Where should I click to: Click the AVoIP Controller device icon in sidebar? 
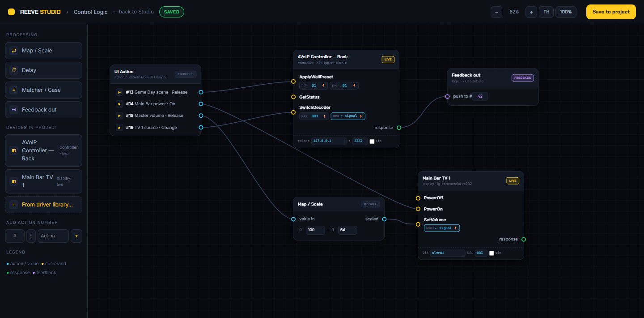[14, 150]
